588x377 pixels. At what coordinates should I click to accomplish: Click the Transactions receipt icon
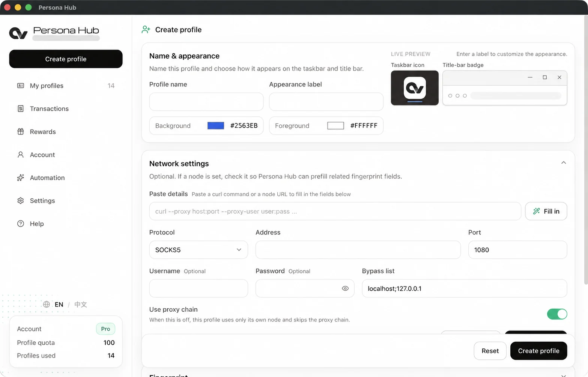point(21,109)
